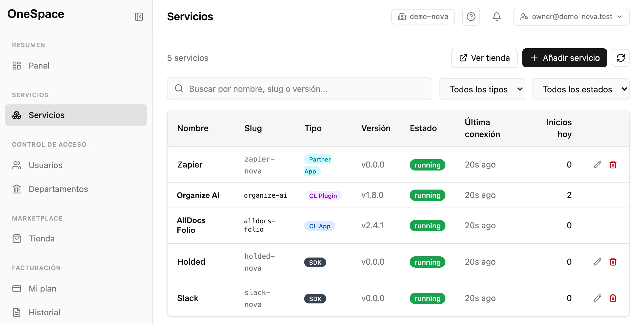
Task: Click the CL App type badge
Action: (x=320, y=226)
